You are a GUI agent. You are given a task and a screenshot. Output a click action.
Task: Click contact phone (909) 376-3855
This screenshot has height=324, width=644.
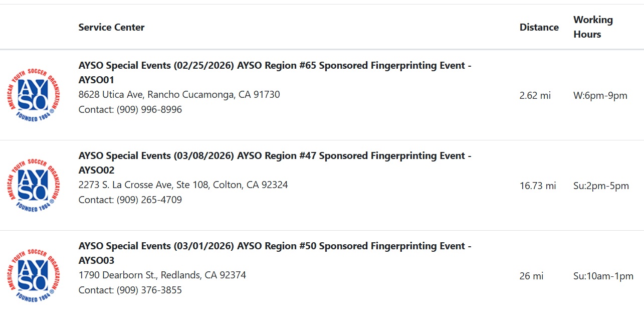pos(149,290)
